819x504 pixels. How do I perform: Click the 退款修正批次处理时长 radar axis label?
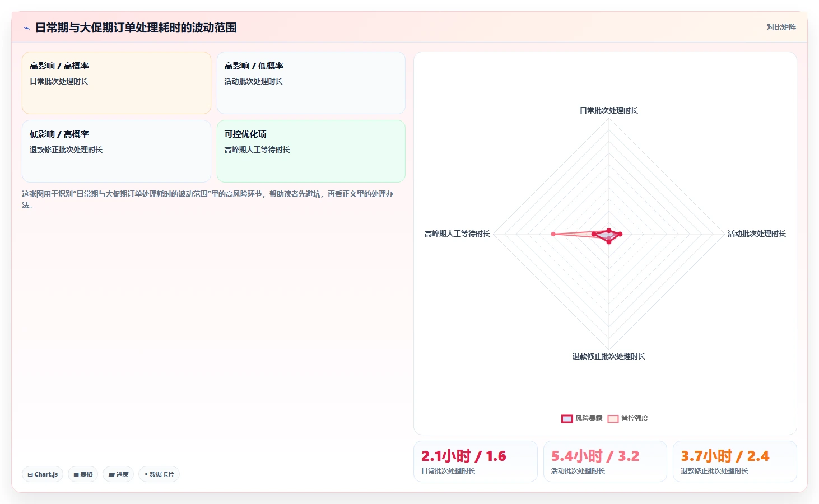coord(609,356)
